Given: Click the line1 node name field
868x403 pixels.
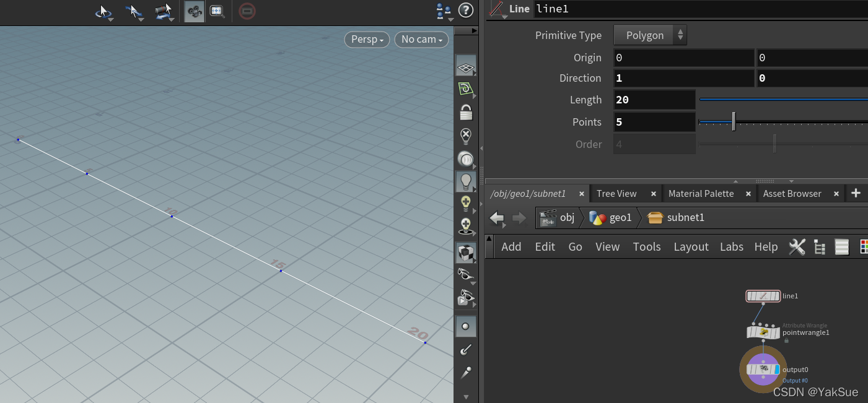Looking at the screenshot, I should 700,9.
